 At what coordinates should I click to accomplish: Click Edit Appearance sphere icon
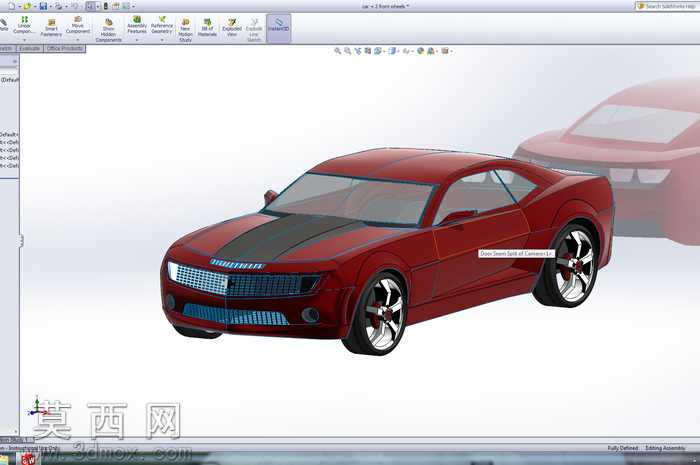420,51
